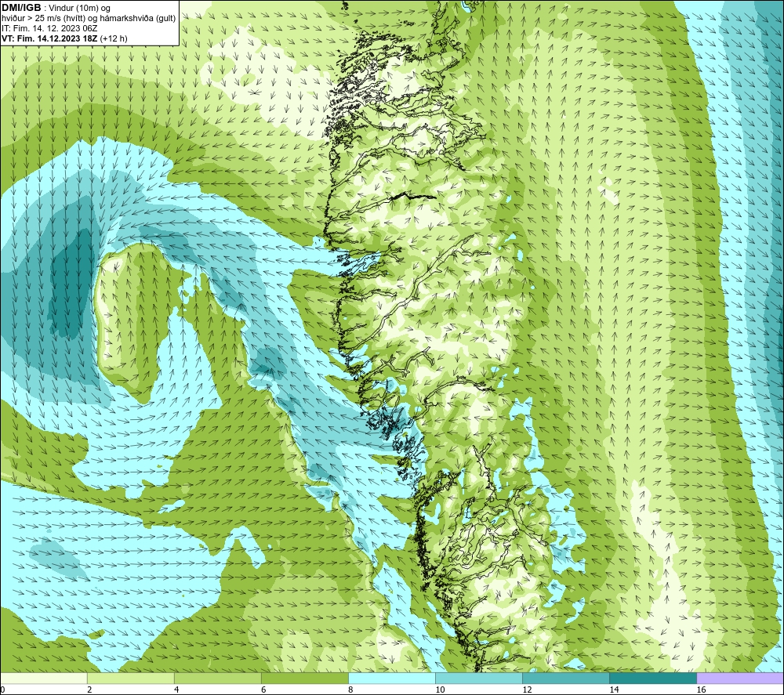Click the 'VT: Fim. 14.12.2023 18Z (+12 h)' line
The height and width of the screenshot is (695, 784).
[x=64, y=38]
